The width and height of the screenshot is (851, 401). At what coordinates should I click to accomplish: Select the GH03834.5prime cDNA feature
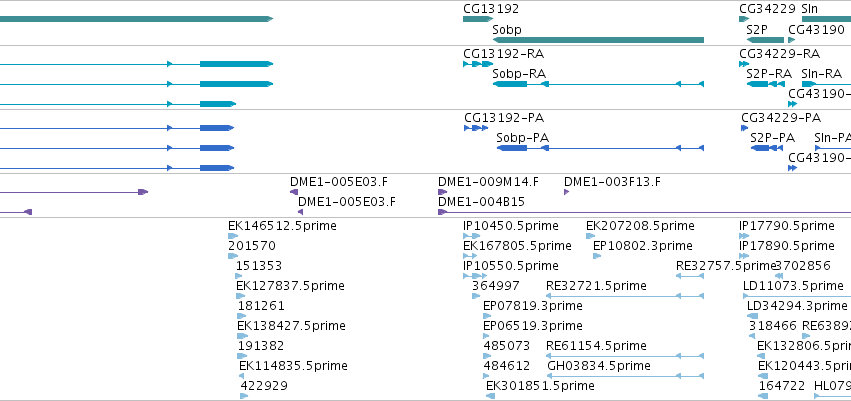[x=625, y=375]
